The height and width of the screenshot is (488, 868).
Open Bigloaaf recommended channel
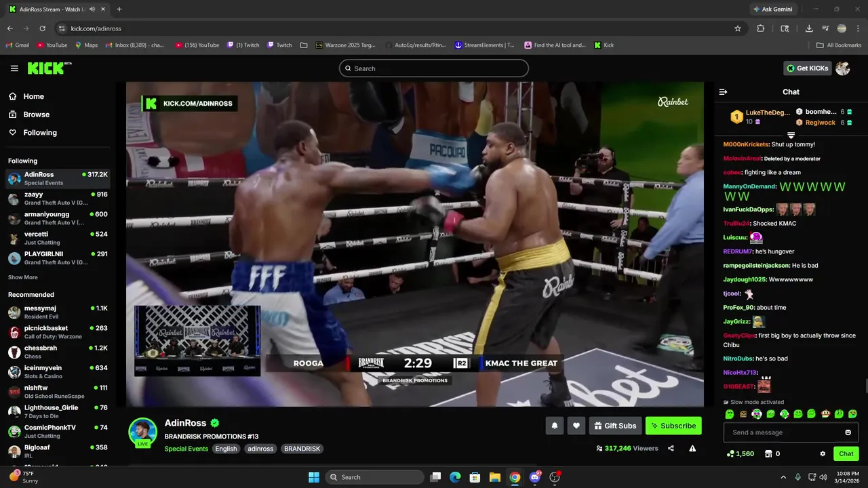pos(58,451)
